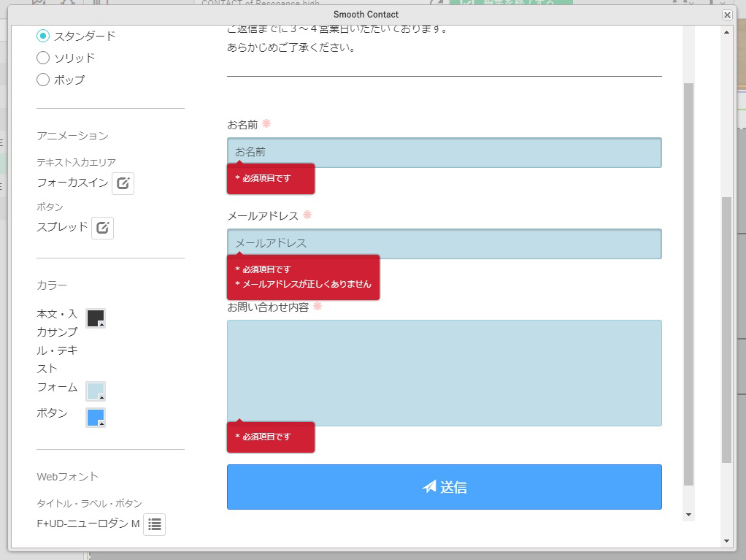This screenshot has width=746, height=560.
Task: Click the down arrow of the inner scrollbar
Action: tap(688, 514)
